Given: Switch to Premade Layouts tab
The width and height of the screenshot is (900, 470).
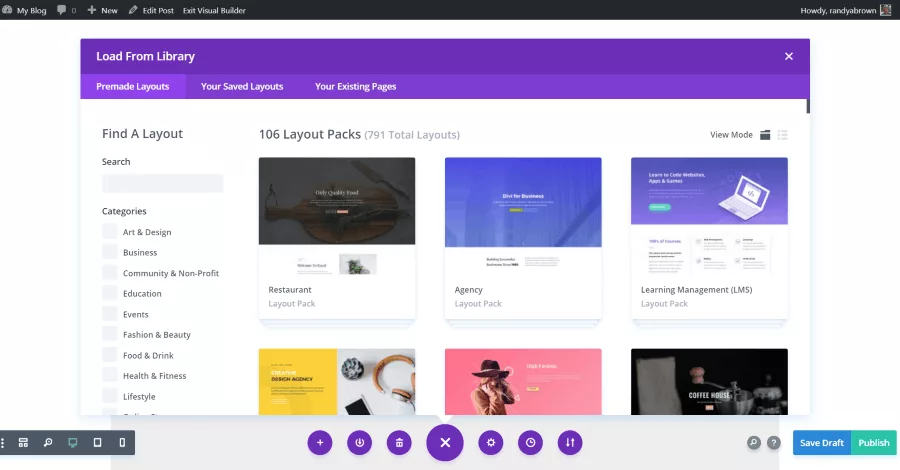Looking at the screenshot, I should click(x=133, y=87).
